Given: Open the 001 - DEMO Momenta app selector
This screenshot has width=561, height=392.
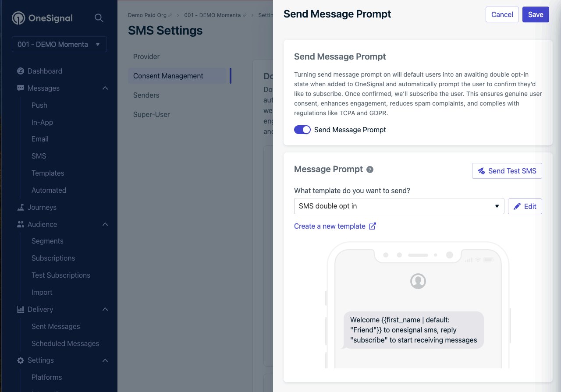Looking at the screenshot, I should (59, 44).
